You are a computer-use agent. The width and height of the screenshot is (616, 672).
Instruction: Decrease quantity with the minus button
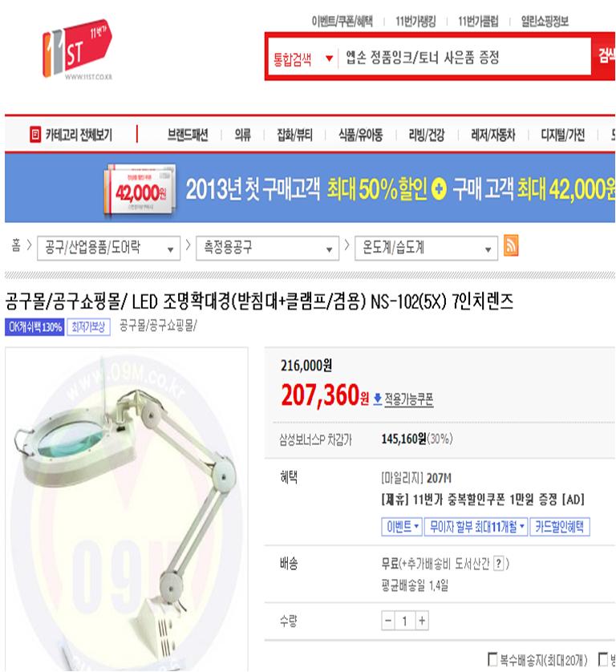(388, 620)
